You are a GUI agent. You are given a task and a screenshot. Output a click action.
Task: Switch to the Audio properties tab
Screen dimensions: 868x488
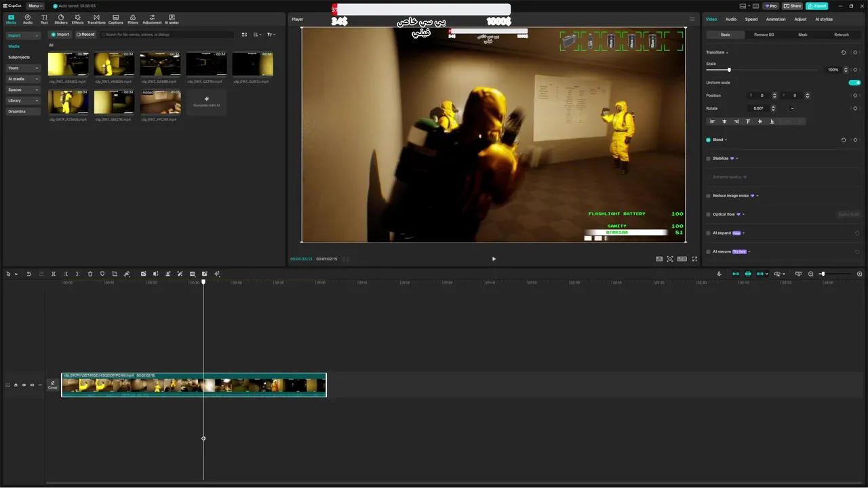coord(731,19)
